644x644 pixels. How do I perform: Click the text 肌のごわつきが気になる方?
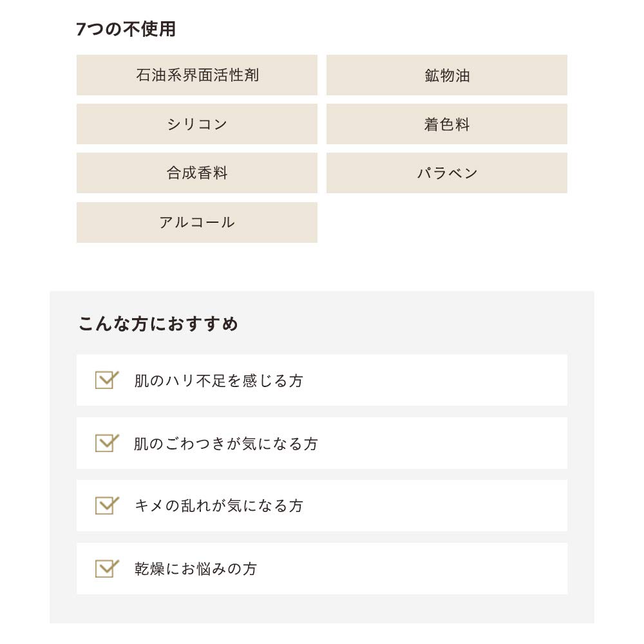(225, 444)
